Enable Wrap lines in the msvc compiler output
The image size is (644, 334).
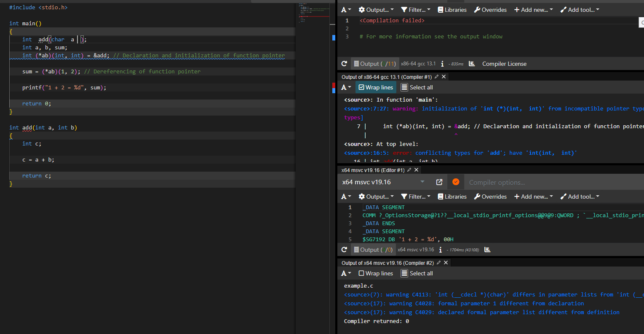point(375,273)
